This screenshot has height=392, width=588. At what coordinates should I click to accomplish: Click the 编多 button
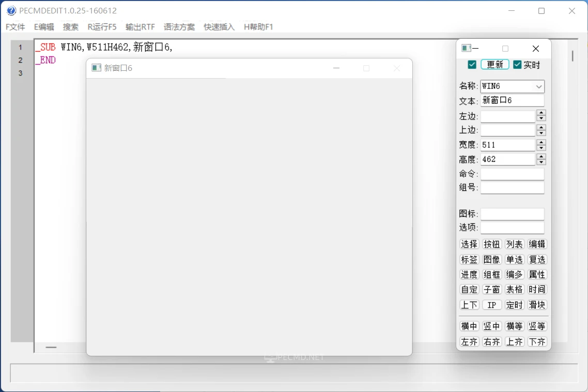click(x=514, y=275)
